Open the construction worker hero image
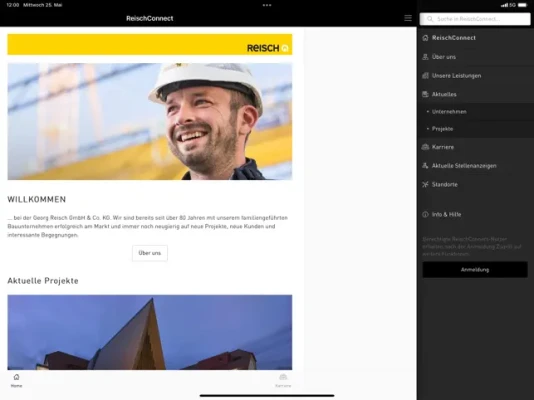Screen dimensions: 534x400 150,122
